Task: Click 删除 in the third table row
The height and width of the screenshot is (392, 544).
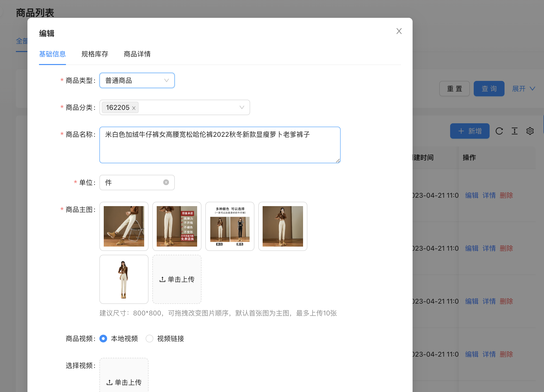Action: (506, 301)
